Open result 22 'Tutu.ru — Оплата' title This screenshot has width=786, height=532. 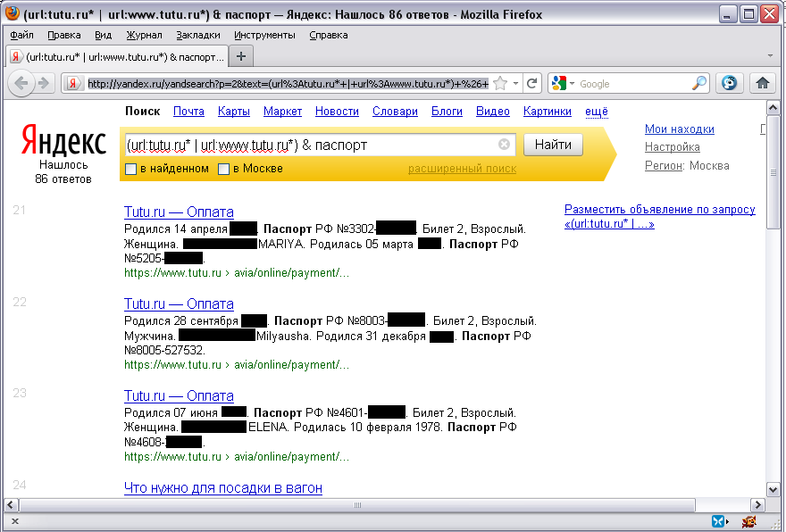[x=179, y=303]
